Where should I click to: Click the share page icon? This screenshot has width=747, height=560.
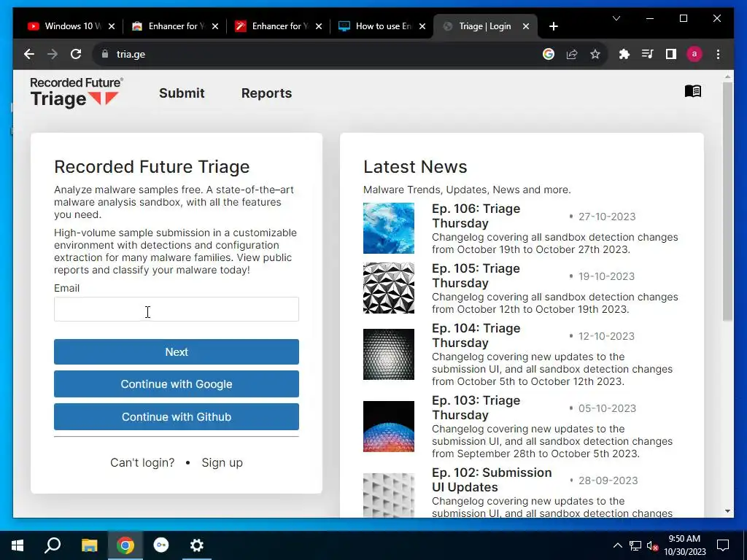pyautogui.click(x=572, y=54)
